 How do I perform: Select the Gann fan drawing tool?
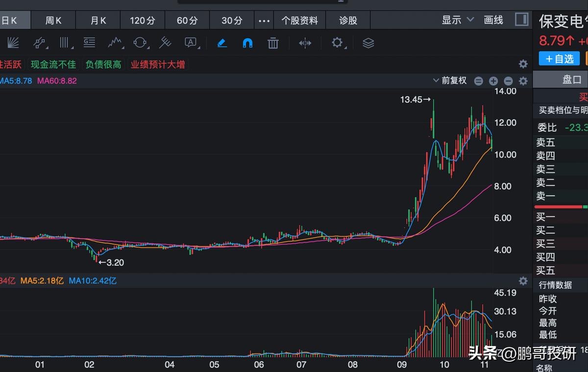click(x=13, y=43)
